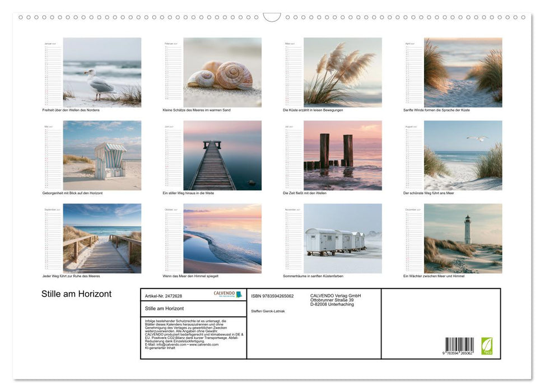
Task: Click the May striped beach chair photo
Action: (102, 156)
